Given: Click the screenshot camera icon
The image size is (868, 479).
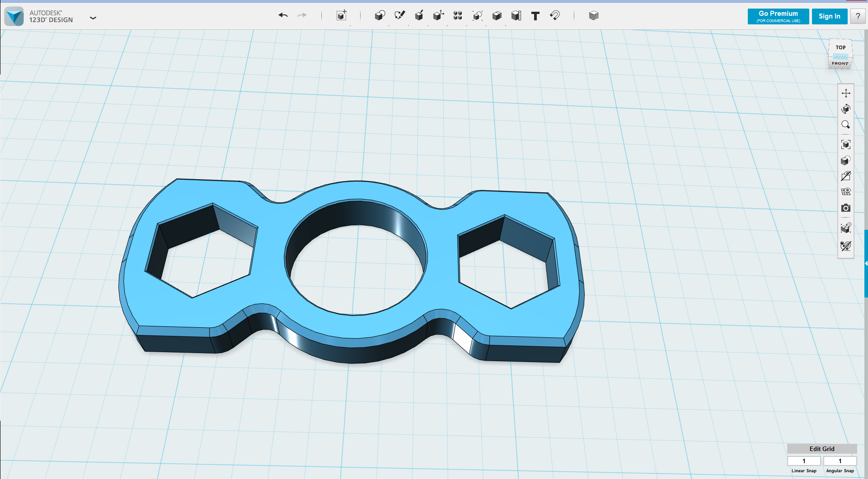Looking at the screenshot, I should (x=846, y=208).
